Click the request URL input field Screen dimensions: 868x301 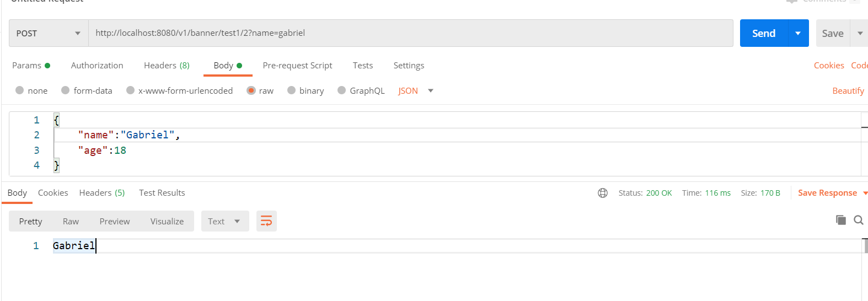point(410,33)
